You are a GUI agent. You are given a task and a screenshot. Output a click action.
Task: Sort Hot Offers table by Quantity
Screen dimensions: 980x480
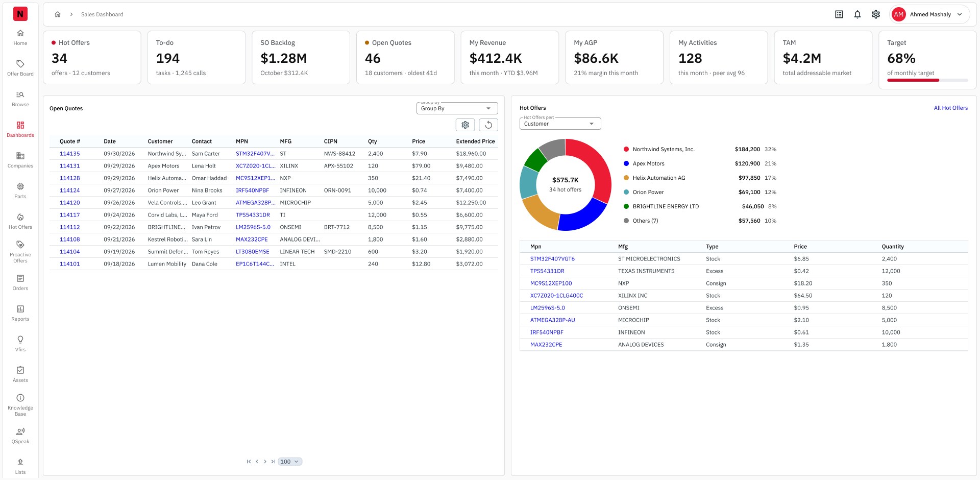click(x=893, y=247)
